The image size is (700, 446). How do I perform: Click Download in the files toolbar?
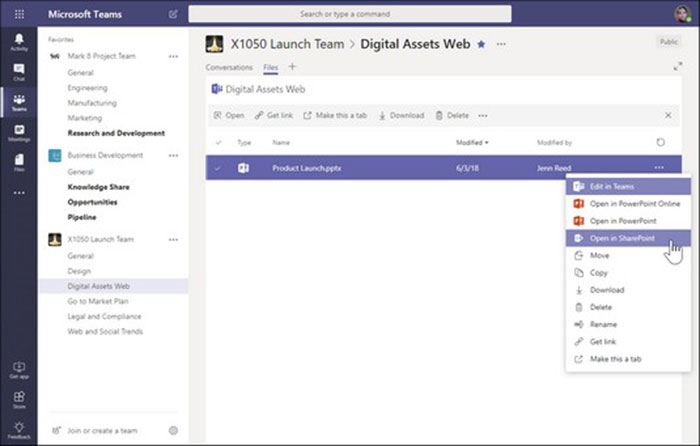click(x=401, y=115)
